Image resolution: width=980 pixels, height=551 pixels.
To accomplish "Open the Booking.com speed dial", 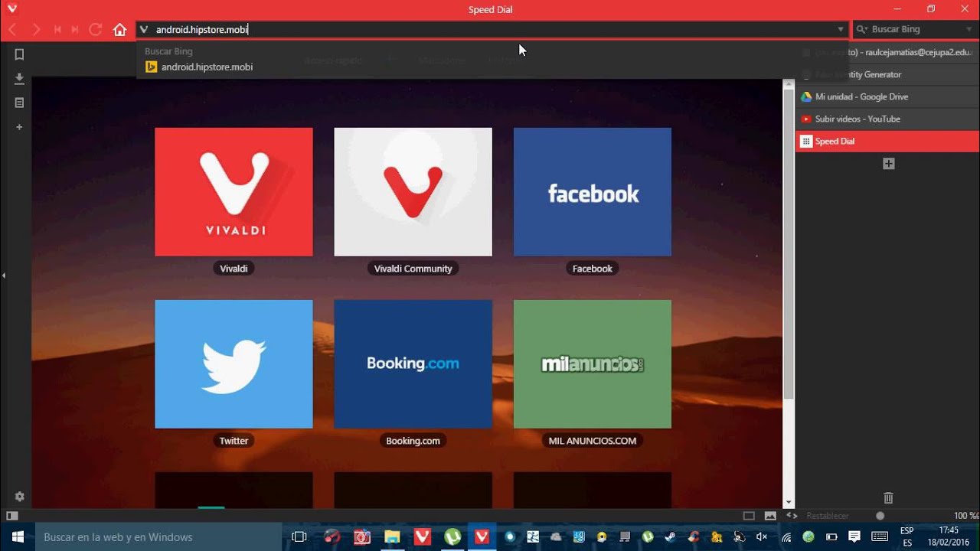I will coord(413,364).
